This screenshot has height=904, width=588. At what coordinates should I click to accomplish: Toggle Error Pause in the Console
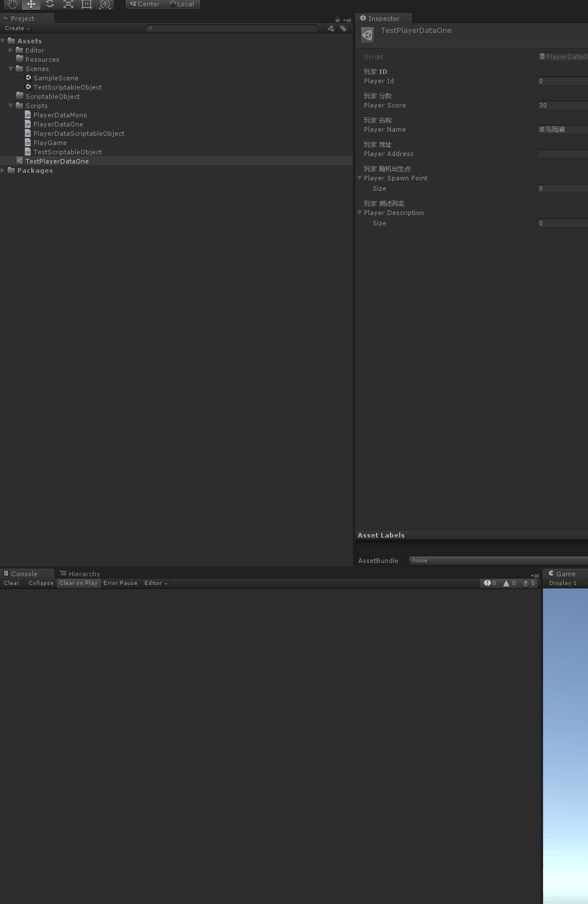coord(120,583)
